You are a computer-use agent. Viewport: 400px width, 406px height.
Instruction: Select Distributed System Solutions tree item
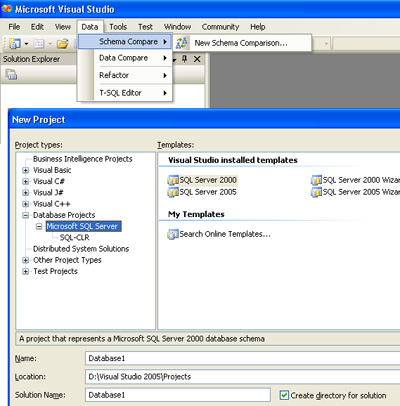coord(81,249)
